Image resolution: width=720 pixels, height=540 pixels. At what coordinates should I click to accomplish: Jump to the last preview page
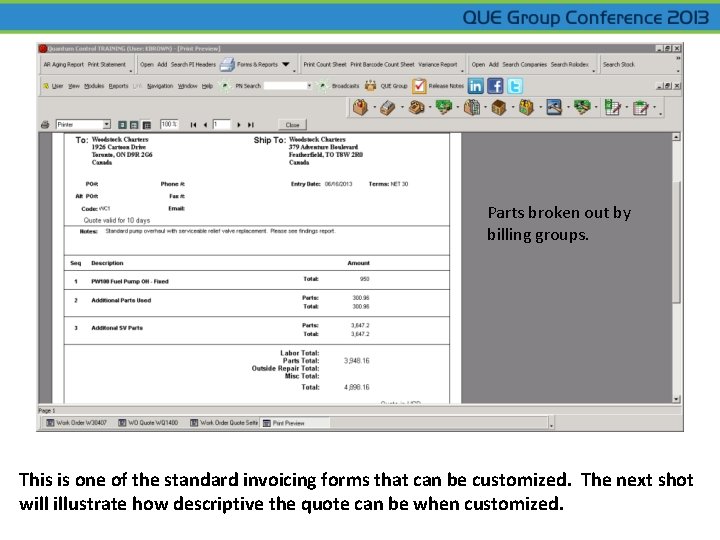click(x=251, y=125)
